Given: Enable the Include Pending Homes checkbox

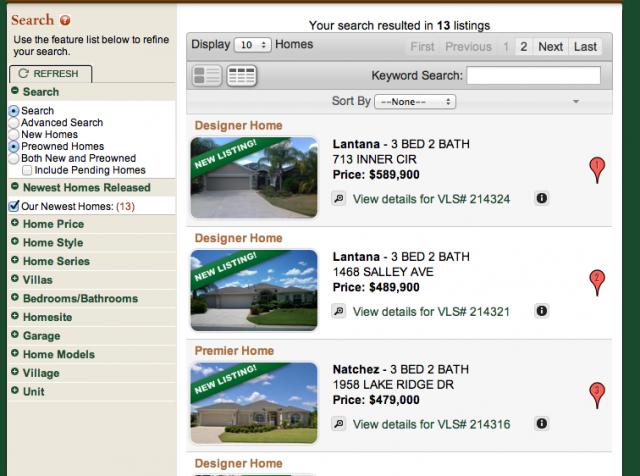Looking at the screenshot, I should (x=27, y=170).
